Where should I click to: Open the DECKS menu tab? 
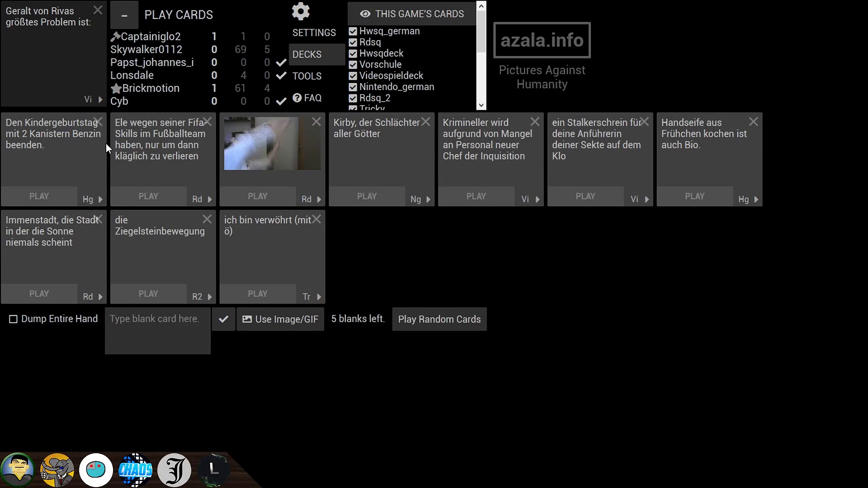tap(307, 54)
